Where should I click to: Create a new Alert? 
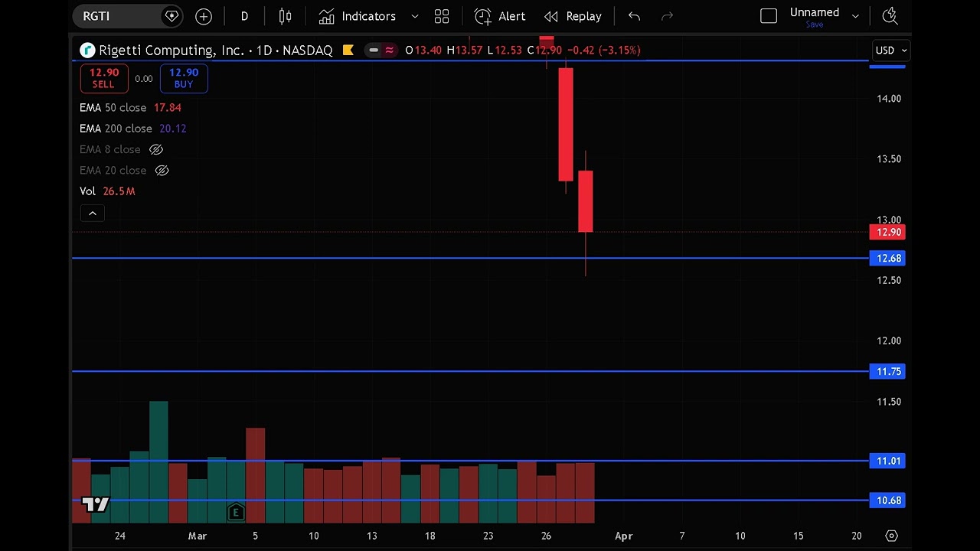click(500, 16)
